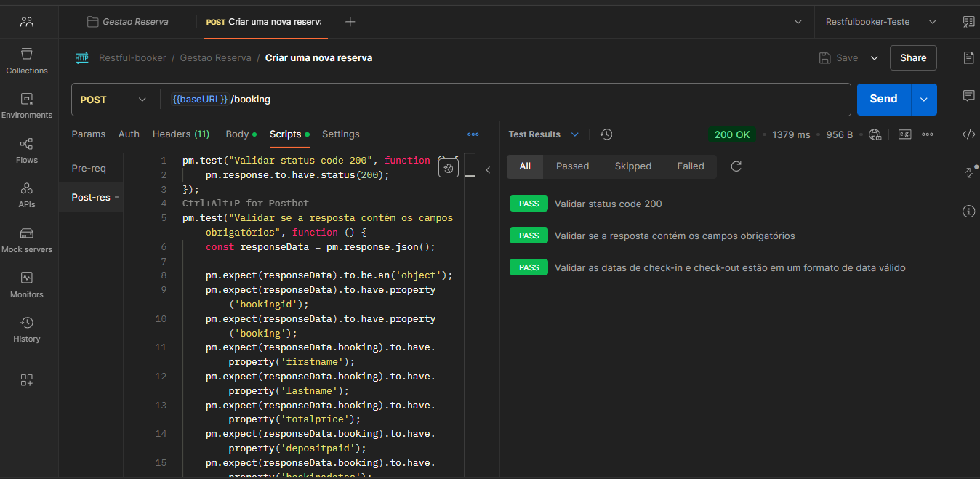This screenshot has width=980, height=479.
Task: Filter test results by Failed
Action: tap(690, 166)
